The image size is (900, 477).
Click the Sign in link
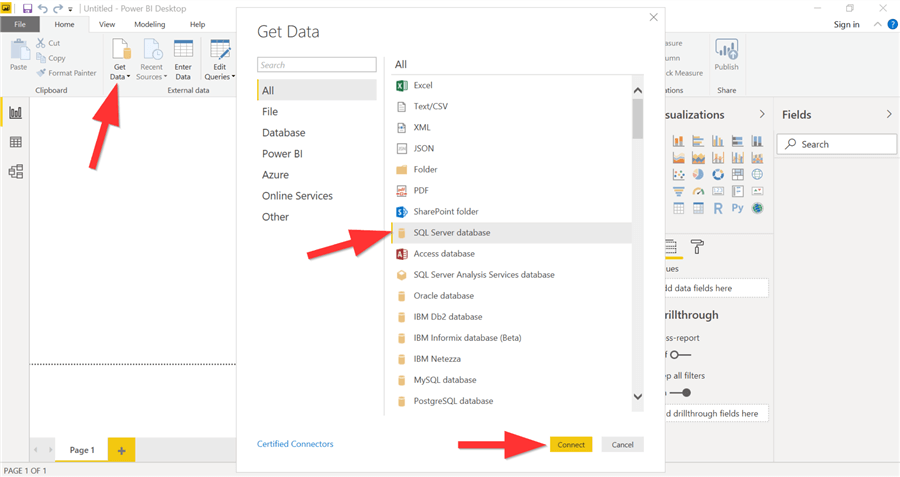click(847, 24)
